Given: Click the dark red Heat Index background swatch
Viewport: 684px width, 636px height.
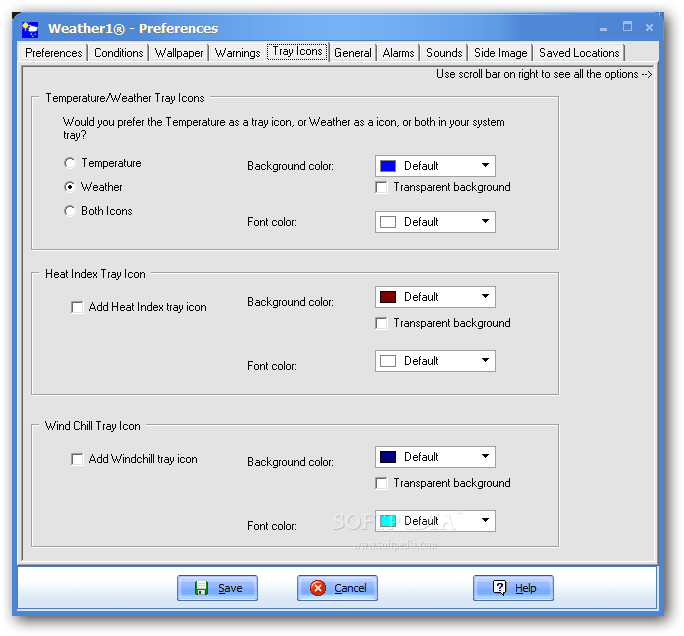Looking at the screenshot, I should [388, 297].
